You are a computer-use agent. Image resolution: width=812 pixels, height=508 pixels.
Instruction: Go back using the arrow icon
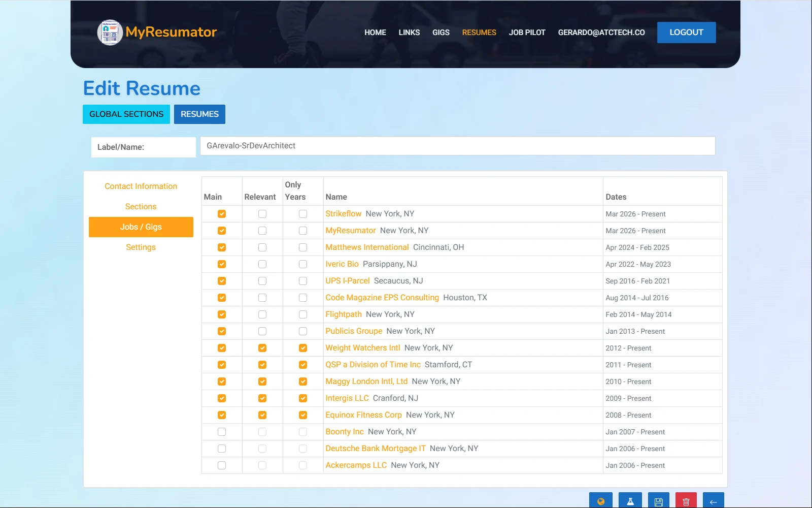(x=714, y=500)
